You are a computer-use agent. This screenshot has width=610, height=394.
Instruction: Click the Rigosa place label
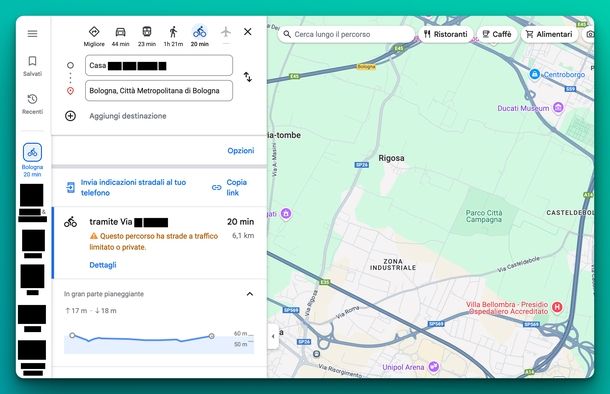tap(391, 158)
